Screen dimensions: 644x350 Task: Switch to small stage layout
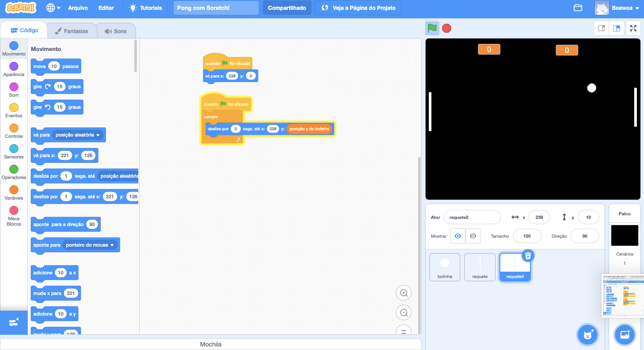click(601, 28)
